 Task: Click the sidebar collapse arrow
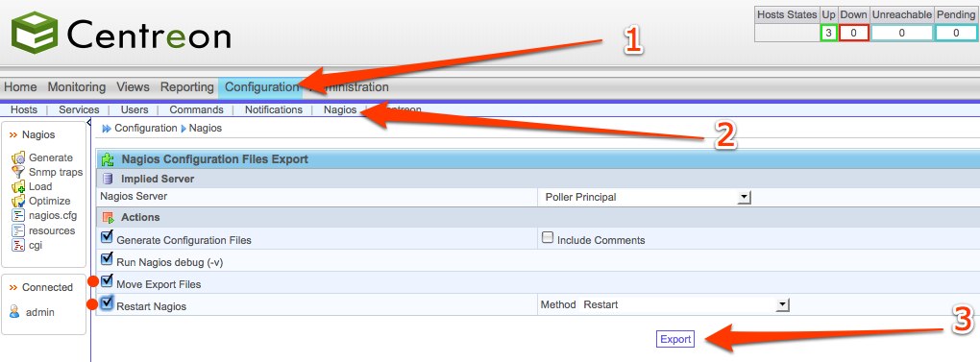88,122
